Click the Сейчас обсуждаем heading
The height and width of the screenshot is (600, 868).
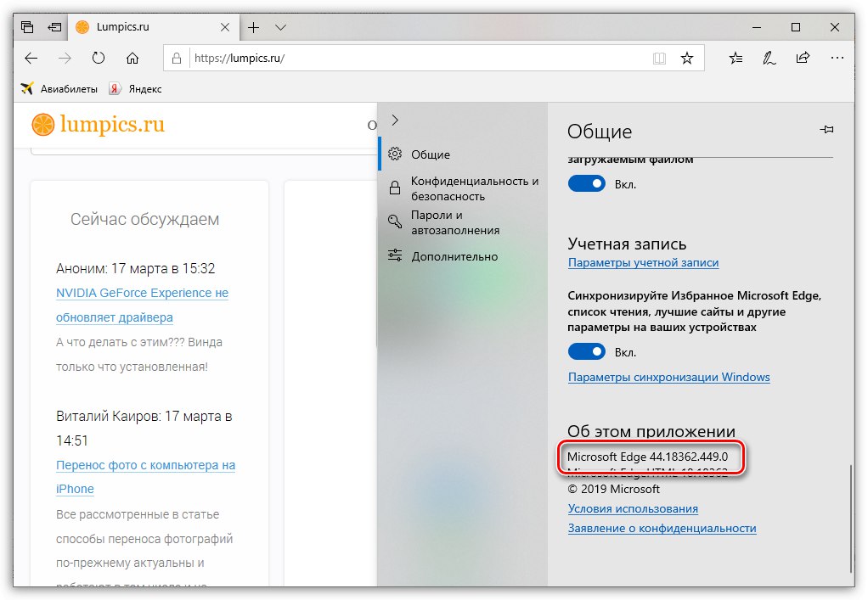click(x=144, y=220)
